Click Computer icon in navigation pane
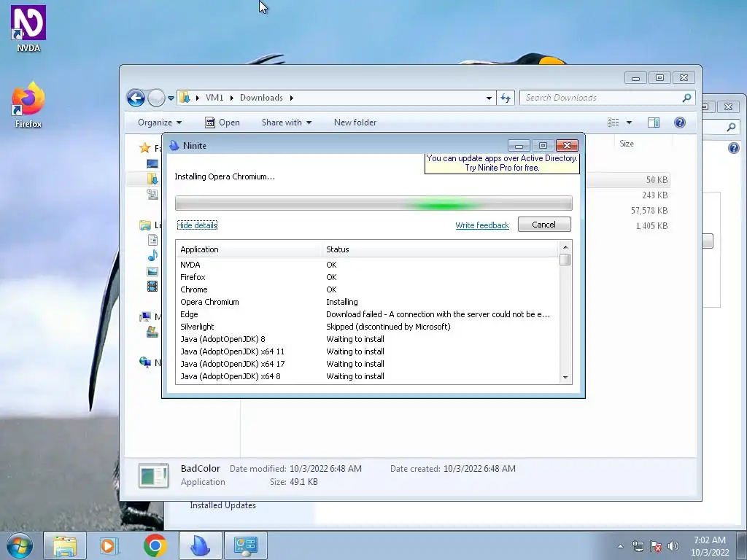Image resolution: width=747 pixels, height=560 pixels. (x=145, y=316)
